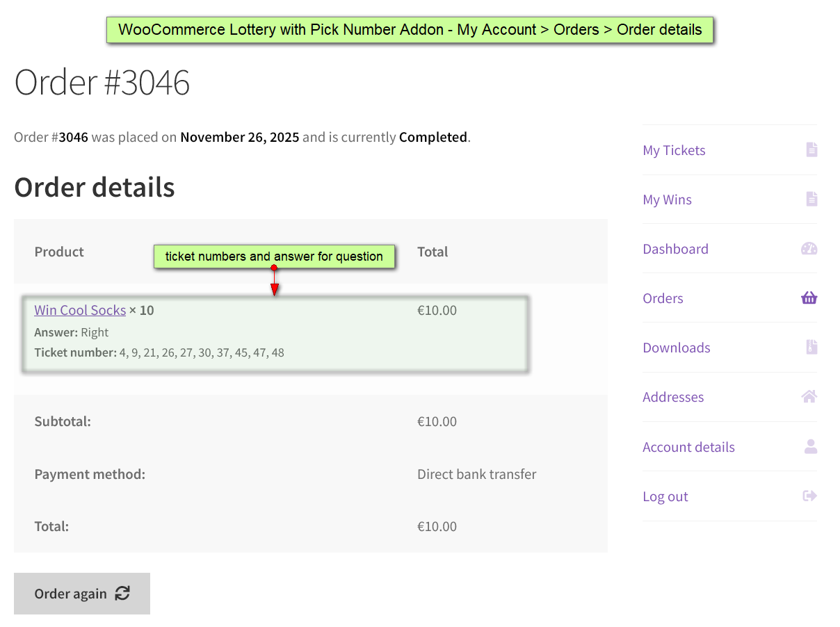The height and width of the screenshot is (627, 840).
Task: Navigate to Addresses page
Action: click(673, 397)
